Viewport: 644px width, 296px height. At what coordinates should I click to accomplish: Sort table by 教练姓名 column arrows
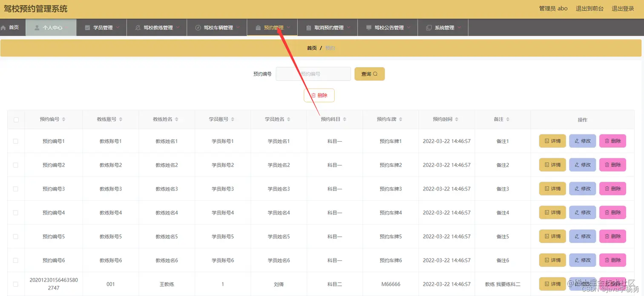tap(176, 120)
